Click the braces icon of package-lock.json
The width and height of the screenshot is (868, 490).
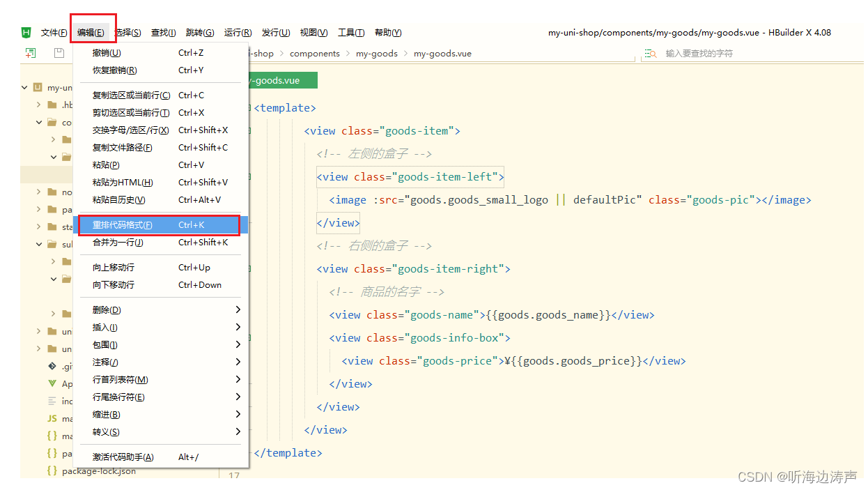(52, 470)
